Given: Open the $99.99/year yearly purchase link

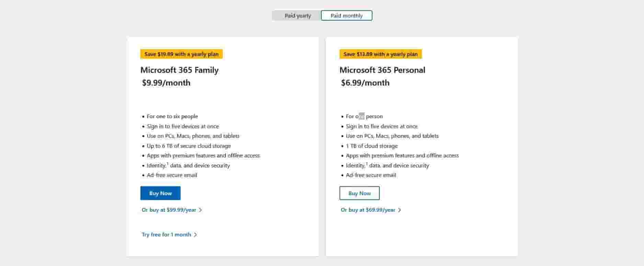Looking at the screenshot, I should 169,210.
